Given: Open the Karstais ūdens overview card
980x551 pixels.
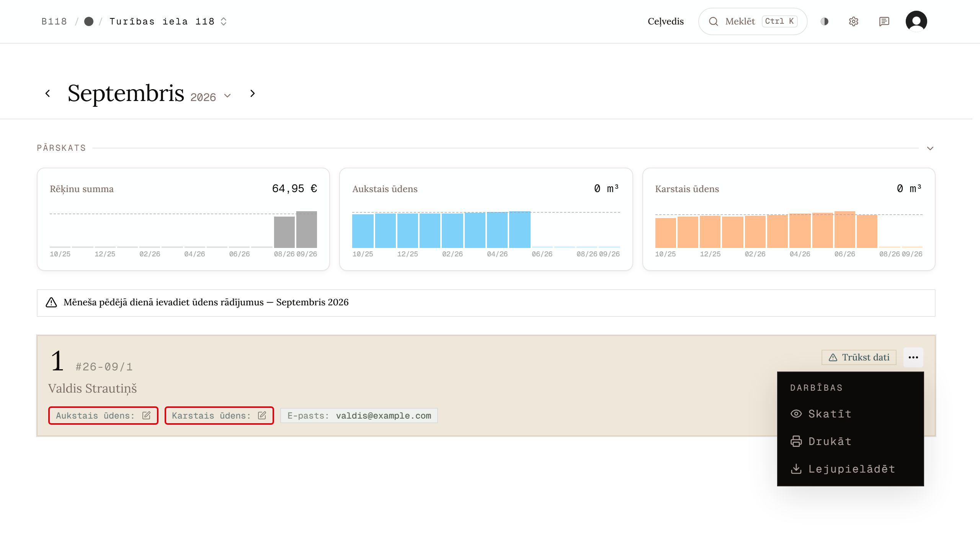Looking at the screenshot, I should click(x=789, y=219).
